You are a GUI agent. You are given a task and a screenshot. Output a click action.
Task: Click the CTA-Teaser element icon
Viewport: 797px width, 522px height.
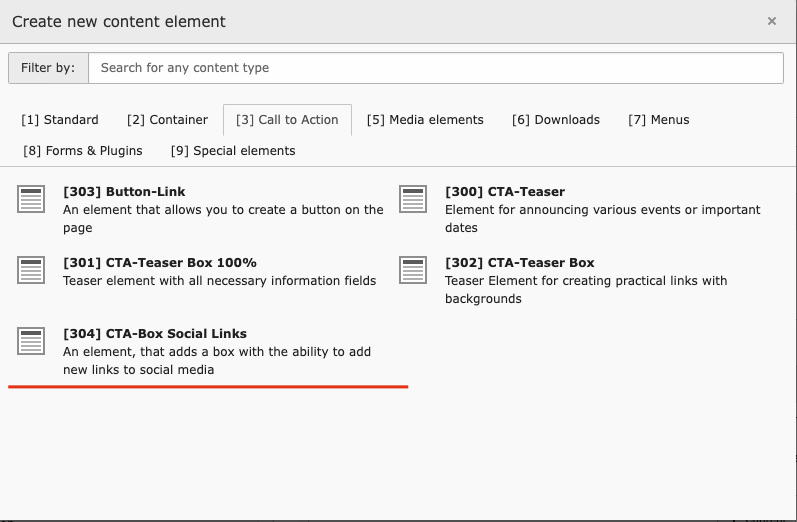(x=414, y=198)
